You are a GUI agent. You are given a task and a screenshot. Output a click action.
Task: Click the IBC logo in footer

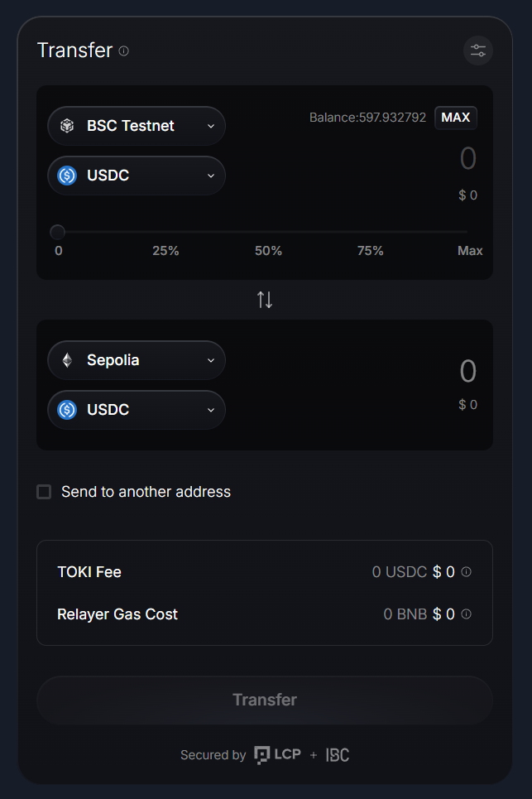point(338,754)
